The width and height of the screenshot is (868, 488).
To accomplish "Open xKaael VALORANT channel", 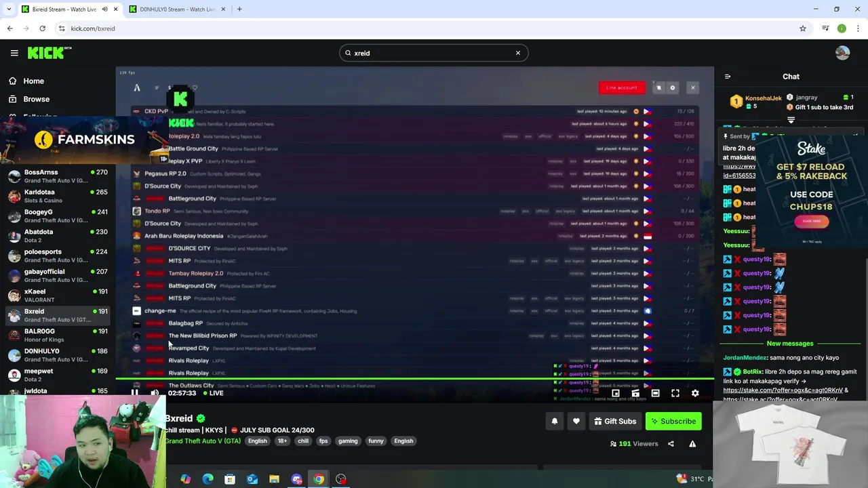I will tap(58, 296).
